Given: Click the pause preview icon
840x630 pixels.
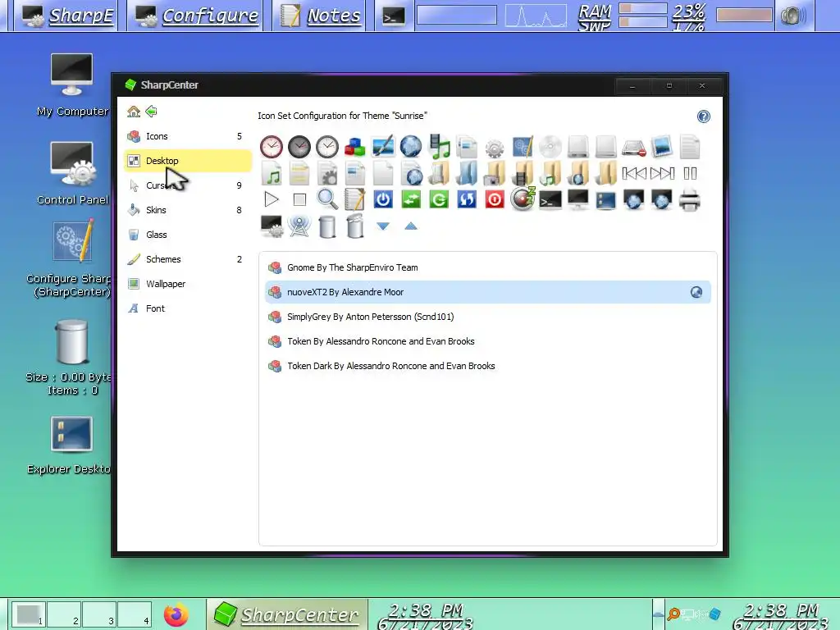Looking at the screenshot, I should tap(690, 174).
